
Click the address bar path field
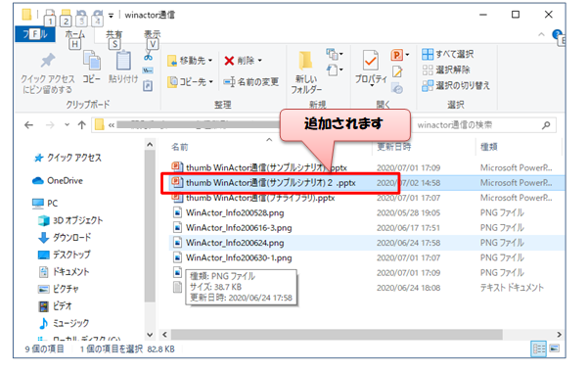[x=187, y=125]
